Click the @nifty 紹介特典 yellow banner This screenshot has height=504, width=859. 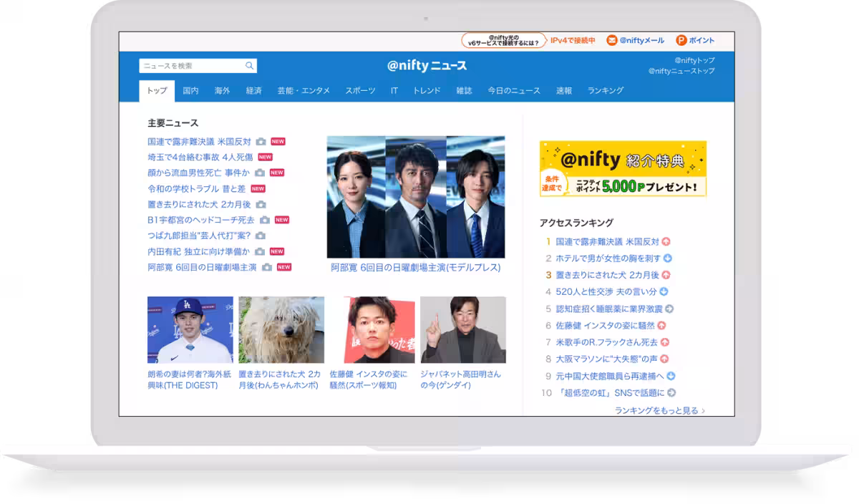point(623,169)
